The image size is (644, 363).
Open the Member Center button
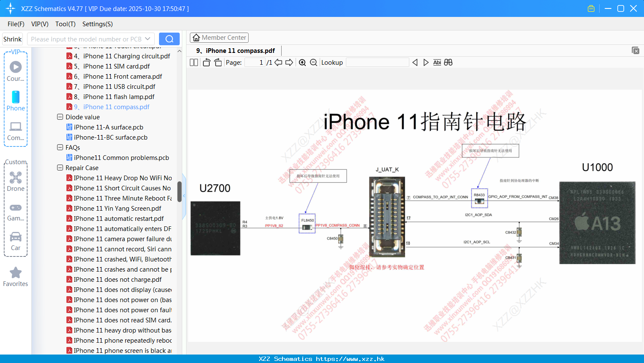point(219,38)
